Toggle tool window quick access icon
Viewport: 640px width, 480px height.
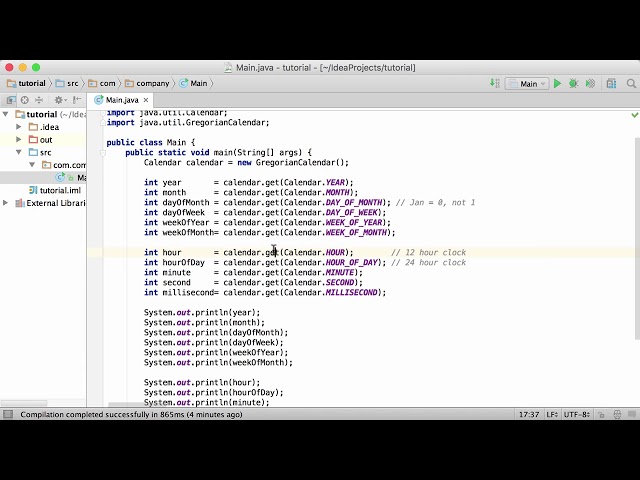(8, 415)
